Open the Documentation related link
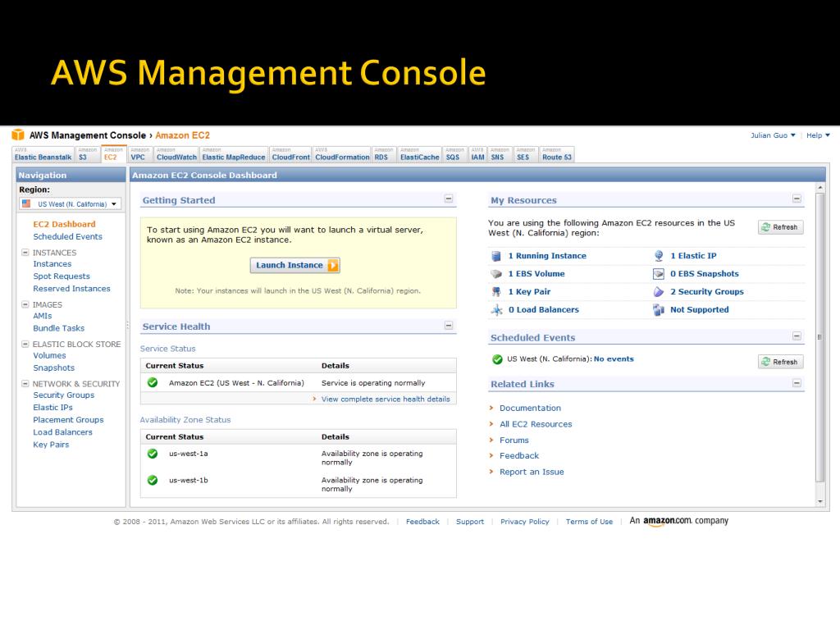This screenshot has height=630, width=840. (531, 409)
